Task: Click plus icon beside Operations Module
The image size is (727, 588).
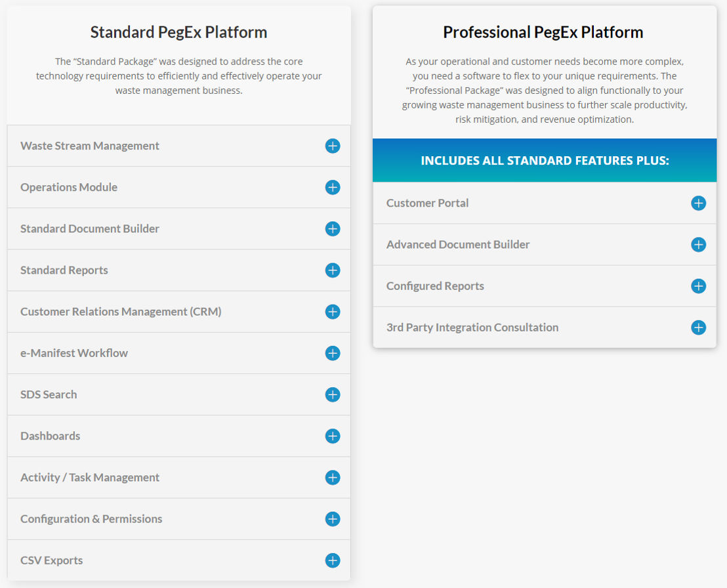Action: (333, 187)
